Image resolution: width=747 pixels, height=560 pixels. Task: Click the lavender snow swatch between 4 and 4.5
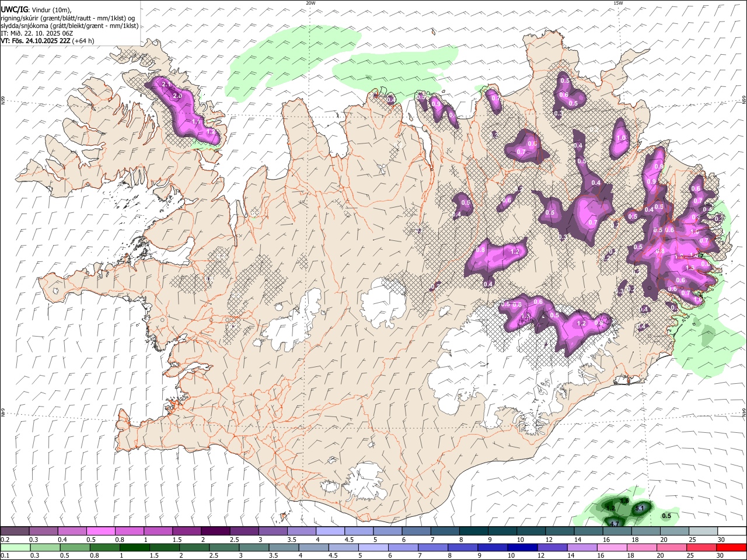pos(330,531)
